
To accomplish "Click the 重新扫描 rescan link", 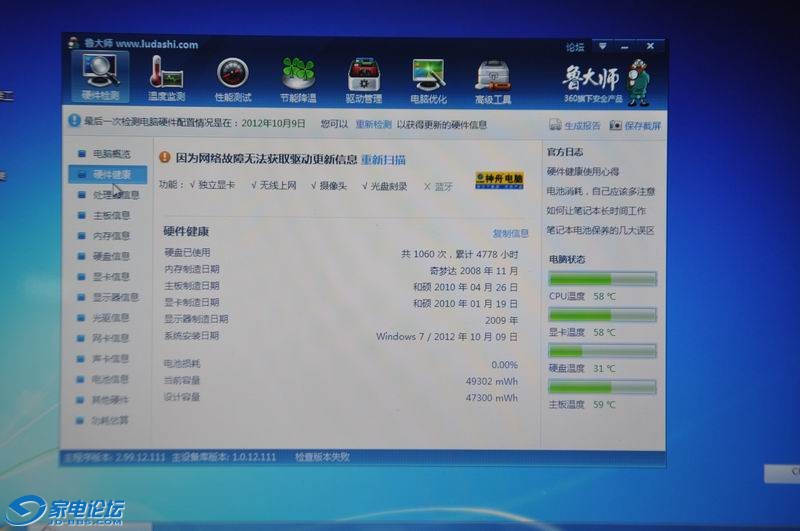I will pos(383,159).
